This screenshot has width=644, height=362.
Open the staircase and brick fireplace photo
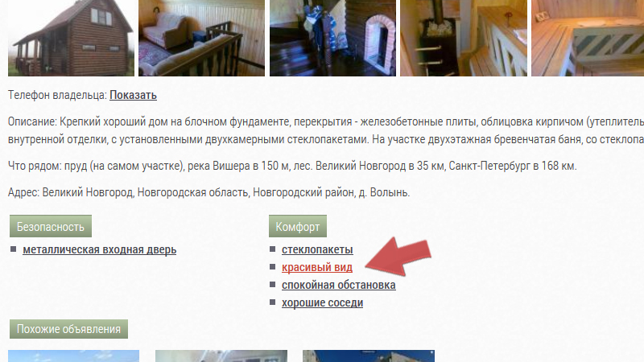coord(332,38)
